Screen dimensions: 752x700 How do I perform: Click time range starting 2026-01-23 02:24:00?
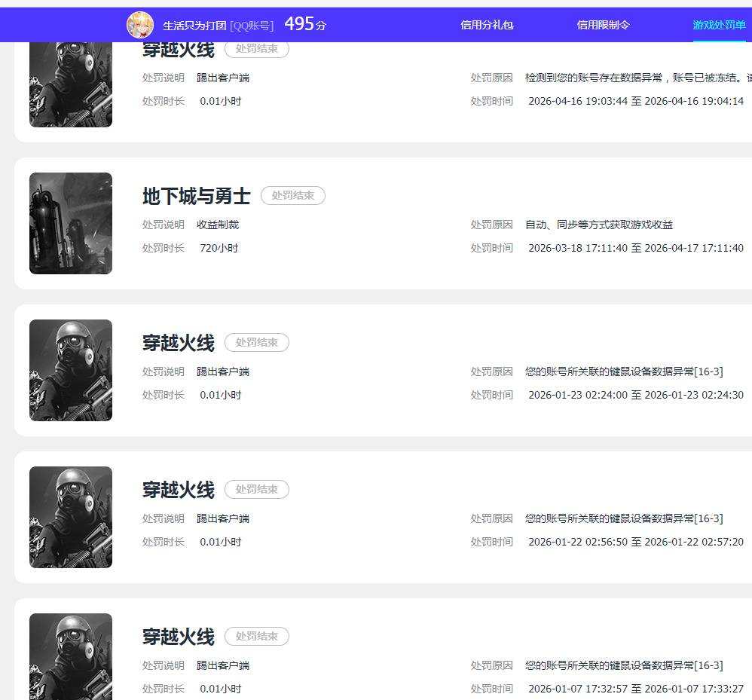click(636, 395)
